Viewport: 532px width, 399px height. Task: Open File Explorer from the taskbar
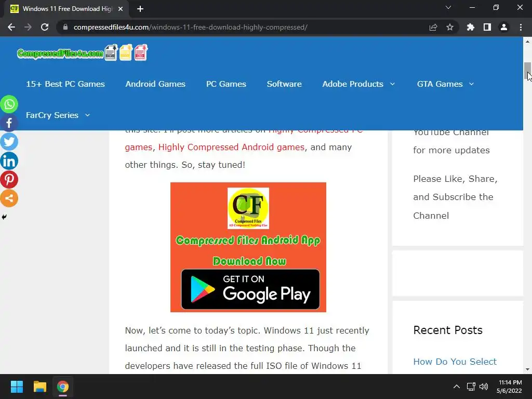tap(40, 387)
